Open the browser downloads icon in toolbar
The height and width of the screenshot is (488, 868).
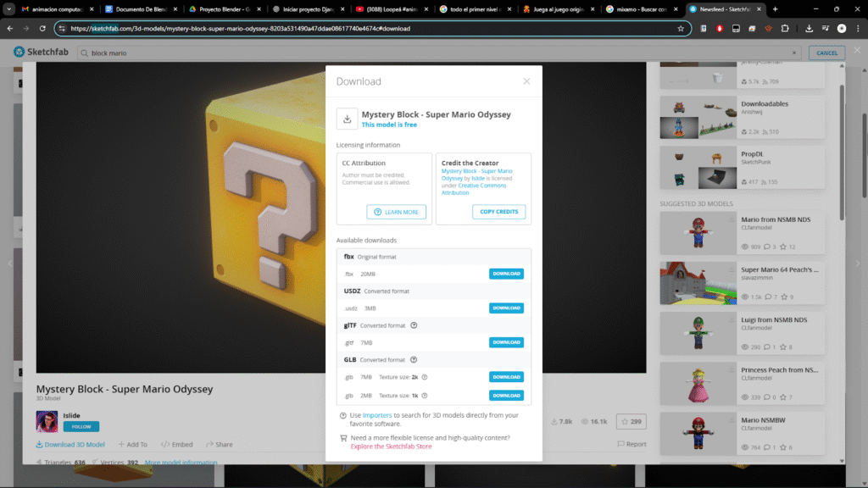pos(809,28)
